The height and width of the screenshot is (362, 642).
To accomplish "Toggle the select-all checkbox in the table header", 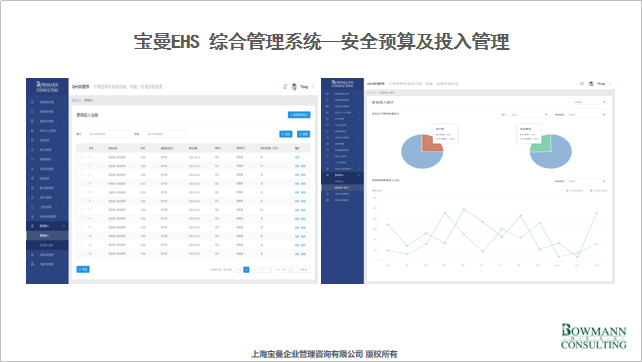I will [x=82, y=148].
